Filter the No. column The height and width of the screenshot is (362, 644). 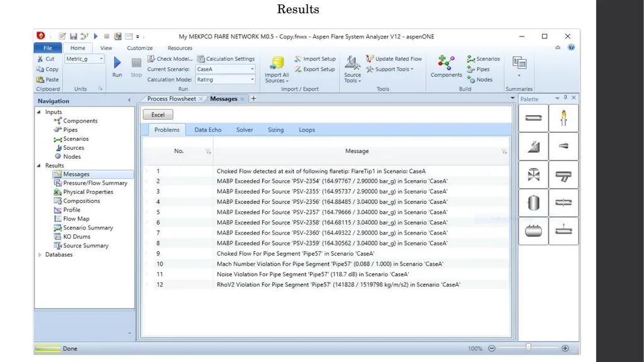click(208, 152)
